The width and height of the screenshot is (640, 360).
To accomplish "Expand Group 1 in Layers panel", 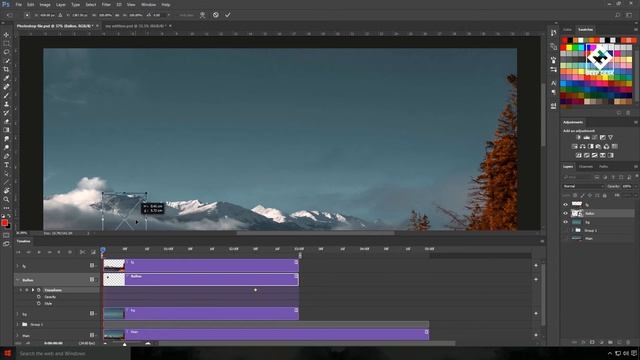I will point(572,230).
